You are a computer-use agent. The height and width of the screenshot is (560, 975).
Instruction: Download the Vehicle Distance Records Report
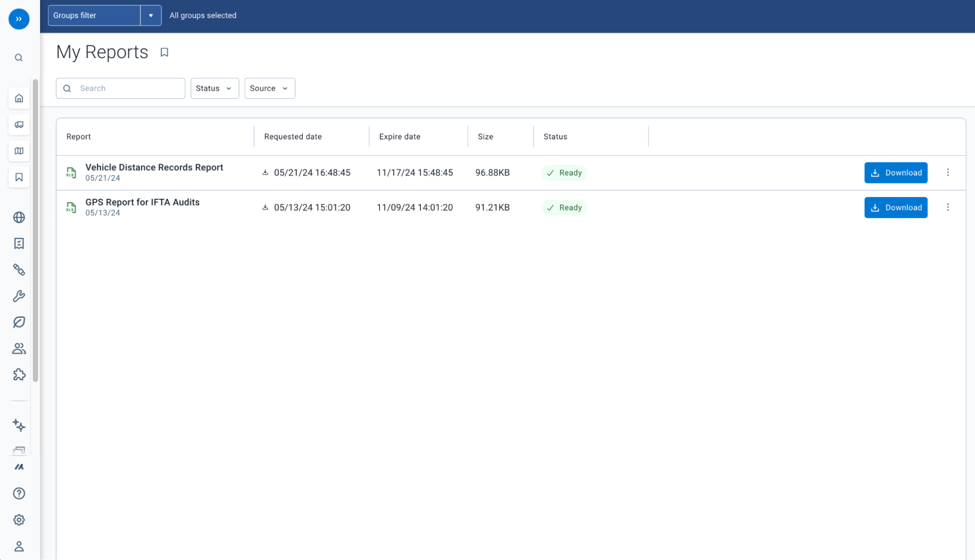895,173
